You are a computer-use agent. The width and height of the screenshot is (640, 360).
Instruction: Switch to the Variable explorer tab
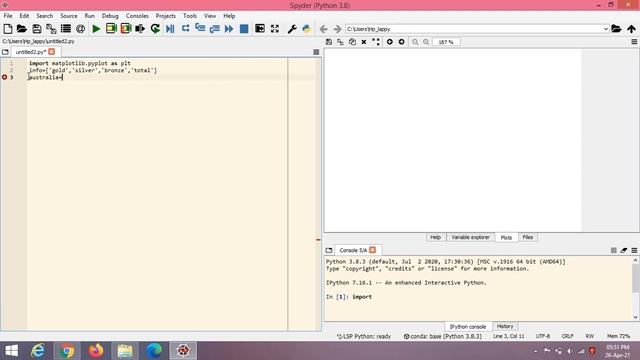pos(470,237)
